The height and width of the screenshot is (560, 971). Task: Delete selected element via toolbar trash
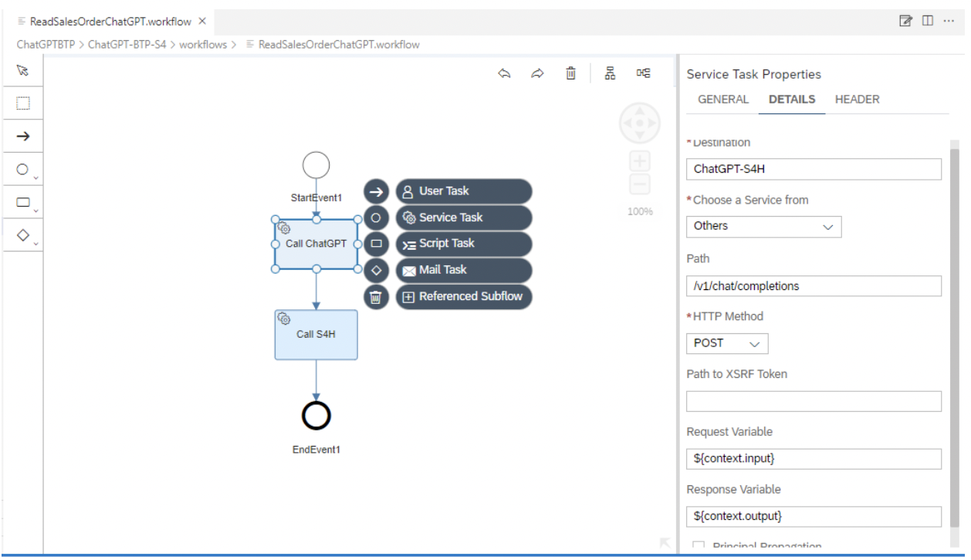[x=570, y=73]
